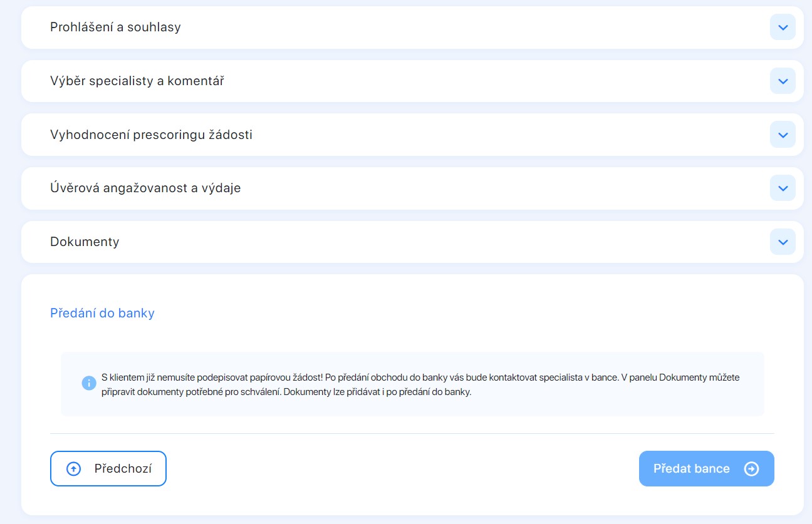Click the blue info icon
812x524 pixels.
[89, 383]
